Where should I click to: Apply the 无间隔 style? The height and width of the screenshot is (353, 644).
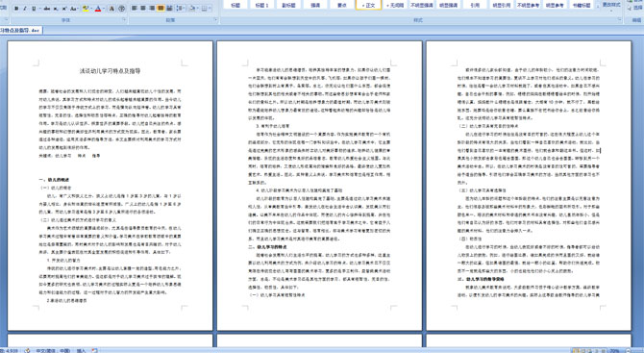(x=395, y=5)
